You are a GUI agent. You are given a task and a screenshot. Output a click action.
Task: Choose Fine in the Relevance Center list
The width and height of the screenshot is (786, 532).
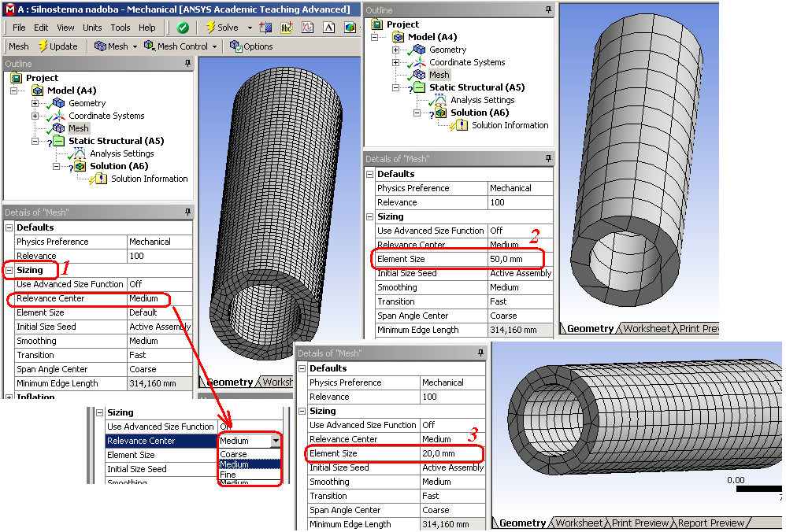[x=249, y=474]
